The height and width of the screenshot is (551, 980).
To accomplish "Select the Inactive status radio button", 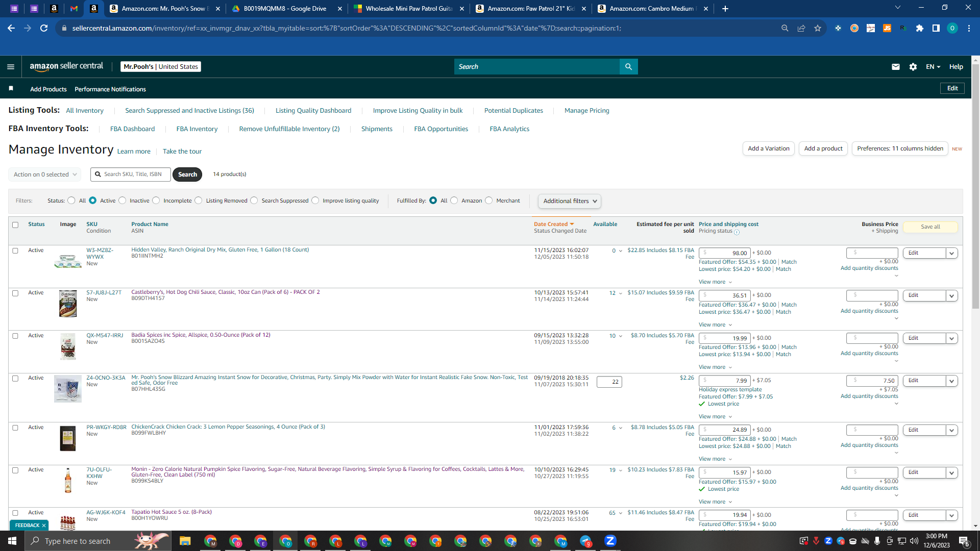I will click(x=122, y=201).
